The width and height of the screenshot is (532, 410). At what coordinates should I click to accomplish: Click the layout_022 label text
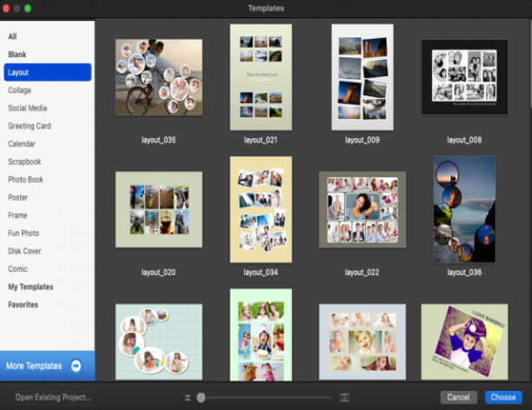point(362,272)
